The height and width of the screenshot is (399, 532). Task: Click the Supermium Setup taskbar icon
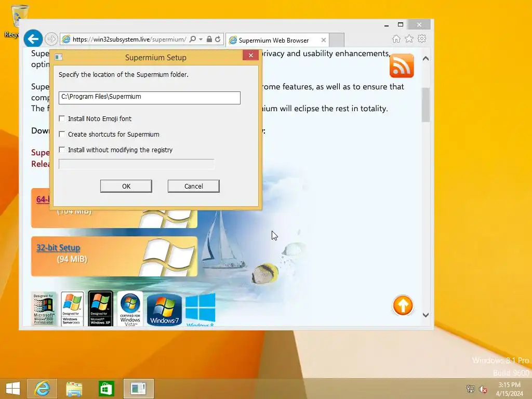tap(138, 389)
